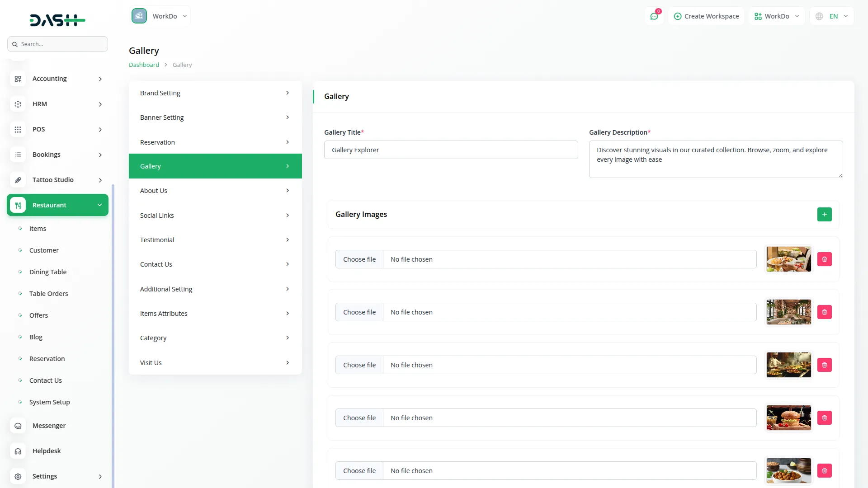Open the Tattoo Studio module icon
This screenshot has width=868, height=488.
point(18,180)
